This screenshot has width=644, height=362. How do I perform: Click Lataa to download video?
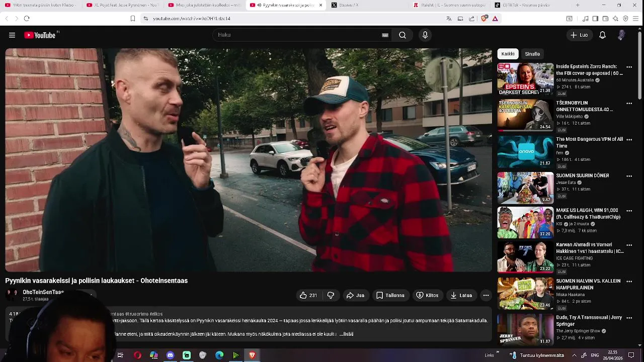pos(461,296)
